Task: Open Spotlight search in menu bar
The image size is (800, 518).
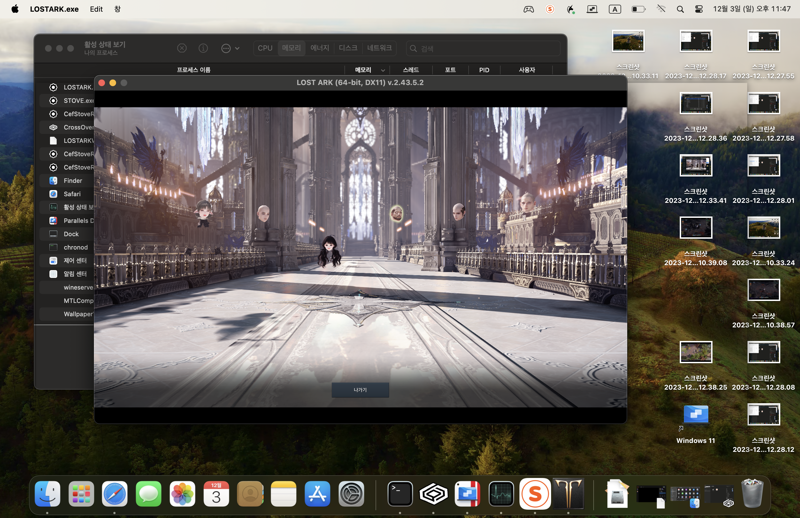Action: point(680,9)
